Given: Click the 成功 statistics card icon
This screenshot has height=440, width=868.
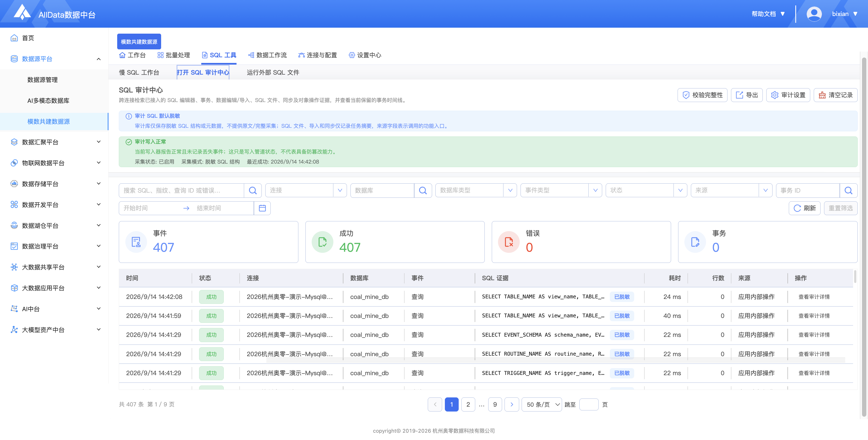Looking at the screenshot, I should click(323, 242).
